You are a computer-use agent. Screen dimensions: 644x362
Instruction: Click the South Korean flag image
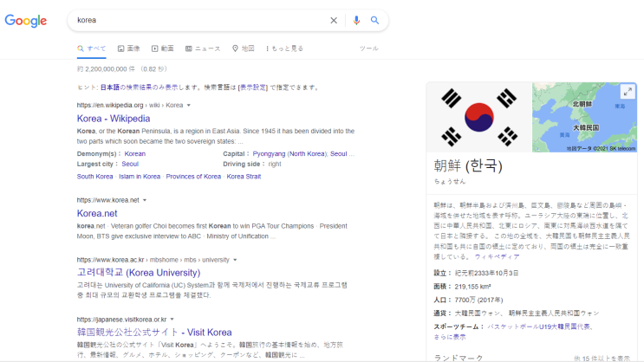479,118
